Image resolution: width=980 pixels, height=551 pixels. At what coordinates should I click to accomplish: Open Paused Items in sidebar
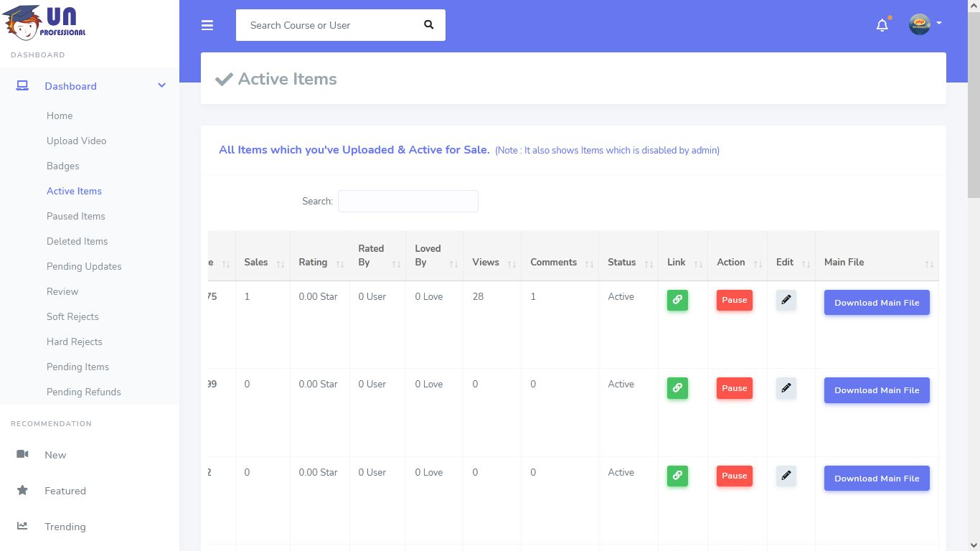point(76,216)
